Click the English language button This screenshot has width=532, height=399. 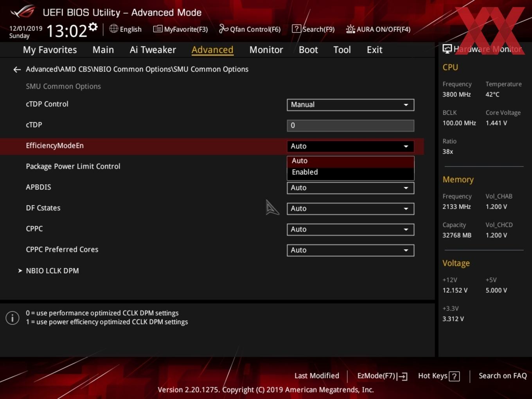(126, 29)
